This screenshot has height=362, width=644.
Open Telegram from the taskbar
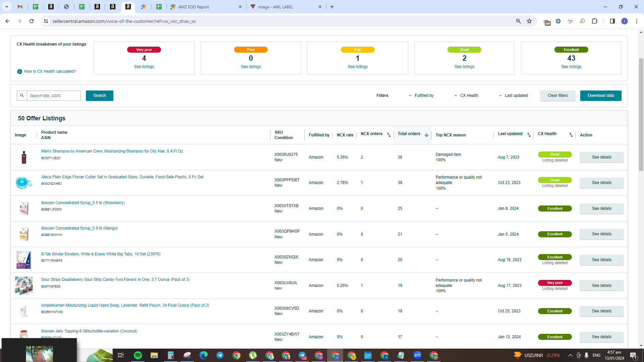[220, 355]
